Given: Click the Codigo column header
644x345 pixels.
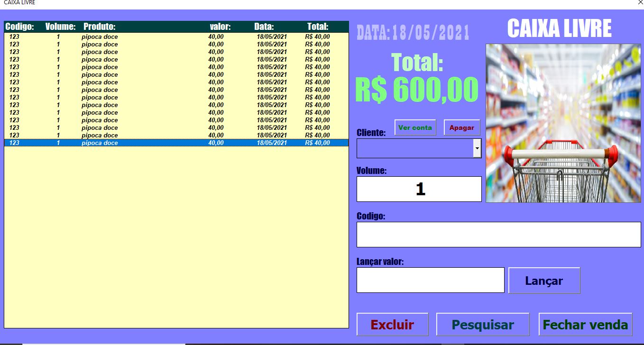Looking at the screenshot, I should tap(19, 27).
